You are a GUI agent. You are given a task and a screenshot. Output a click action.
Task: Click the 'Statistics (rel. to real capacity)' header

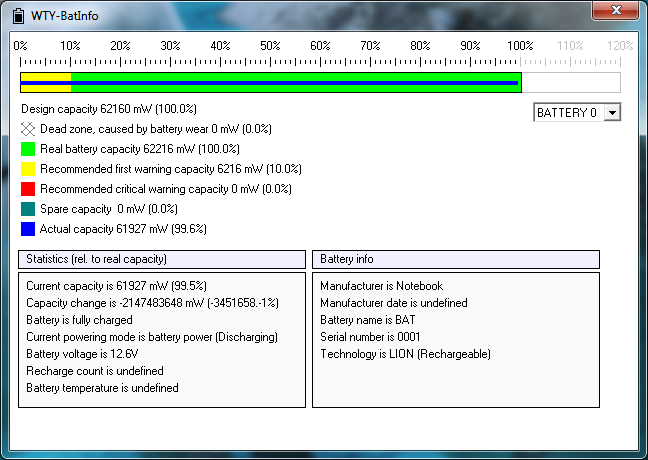[162, 259]
